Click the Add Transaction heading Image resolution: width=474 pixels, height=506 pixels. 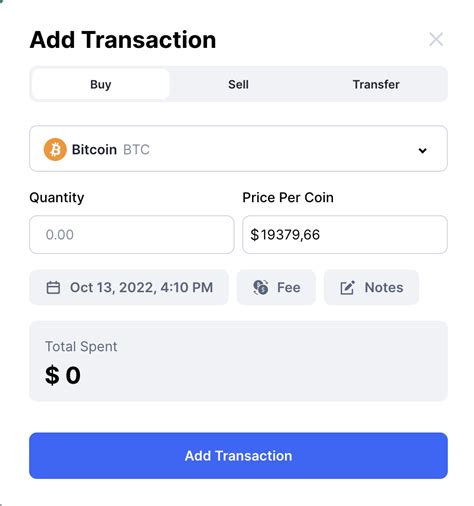pos(123,40)
